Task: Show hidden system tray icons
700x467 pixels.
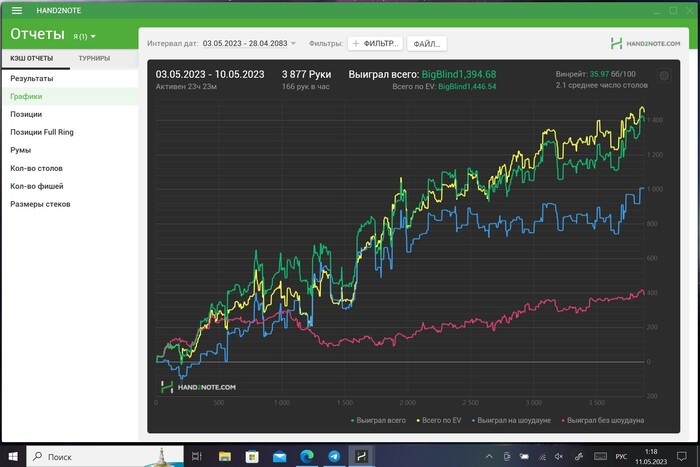Action: 489,456
